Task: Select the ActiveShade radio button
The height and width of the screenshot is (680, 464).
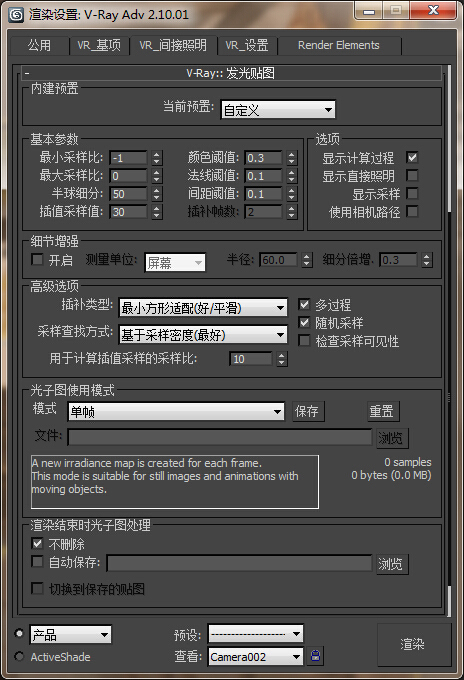Action: (x=19, y=656)
